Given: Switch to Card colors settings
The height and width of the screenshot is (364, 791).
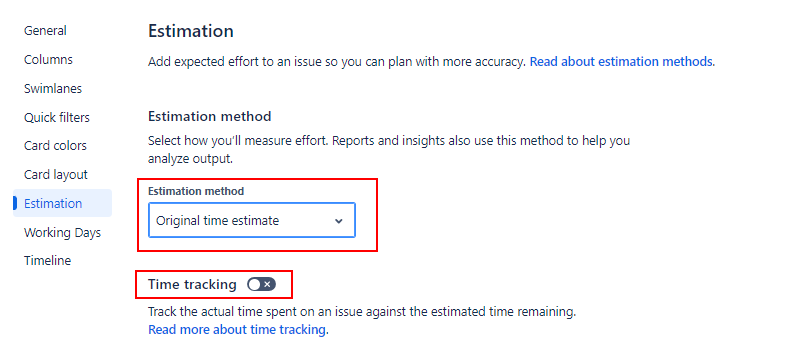Looking at the screenshot, I should pyautogui.click(x=55, y=146).
